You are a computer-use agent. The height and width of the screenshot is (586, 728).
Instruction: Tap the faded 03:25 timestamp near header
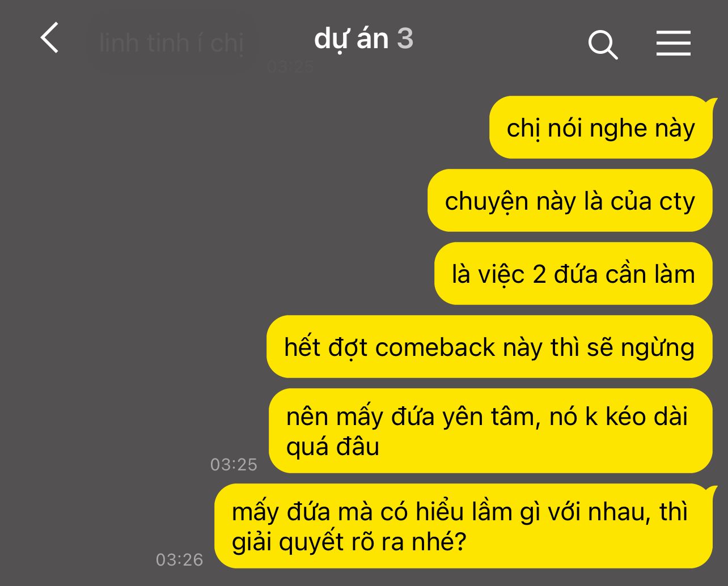click(x=290, y=67)
